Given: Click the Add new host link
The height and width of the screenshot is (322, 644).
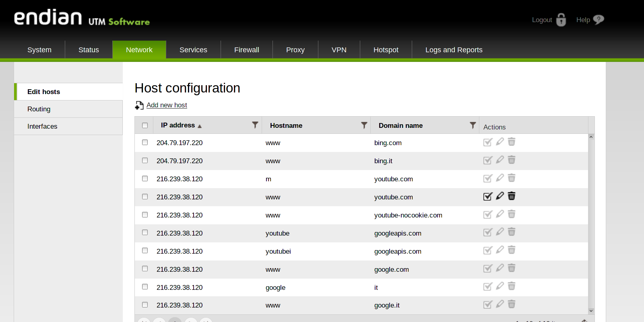Looking at the screenshot, I should pos(167,105).
